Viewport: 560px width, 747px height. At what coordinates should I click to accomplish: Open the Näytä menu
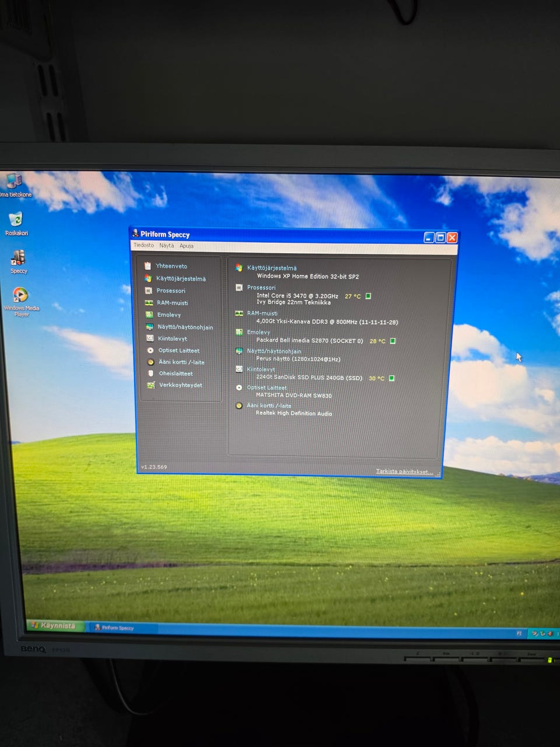pos(166,246)
